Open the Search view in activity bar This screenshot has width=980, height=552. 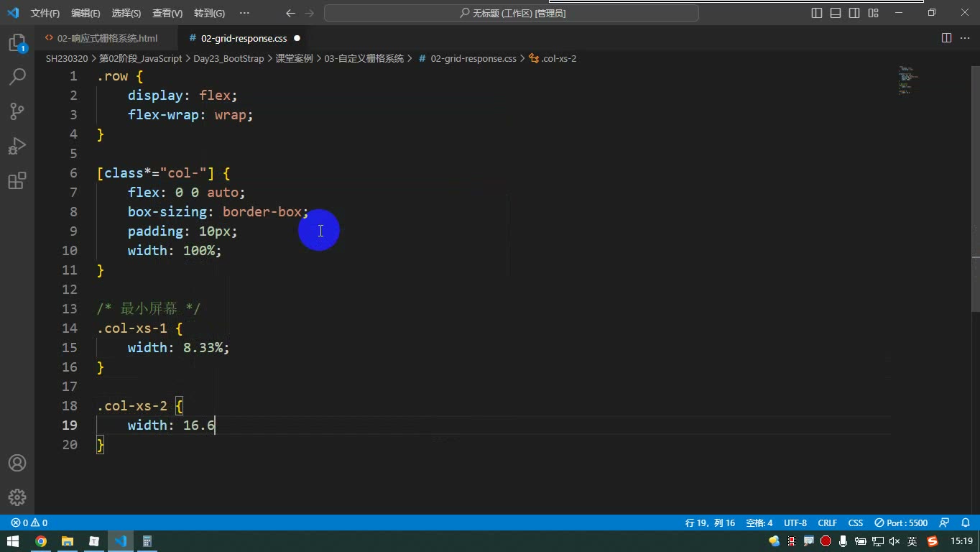coord(17,76)
